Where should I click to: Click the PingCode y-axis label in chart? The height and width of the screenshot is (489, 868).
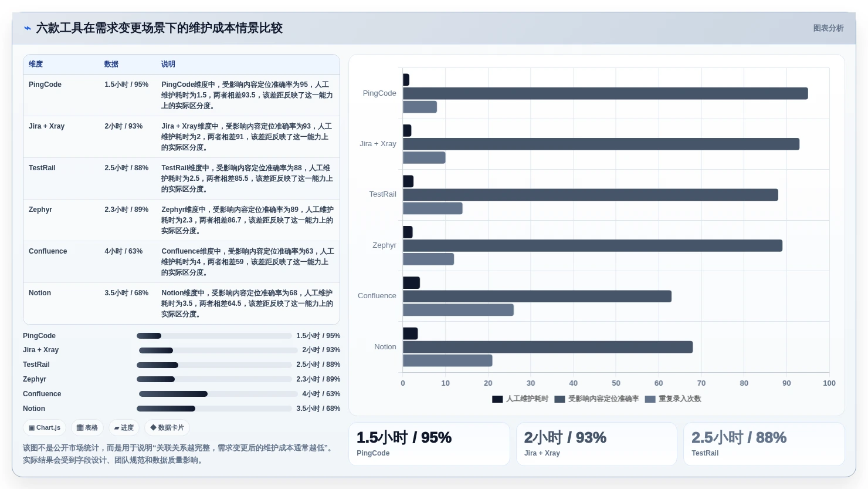379,93
